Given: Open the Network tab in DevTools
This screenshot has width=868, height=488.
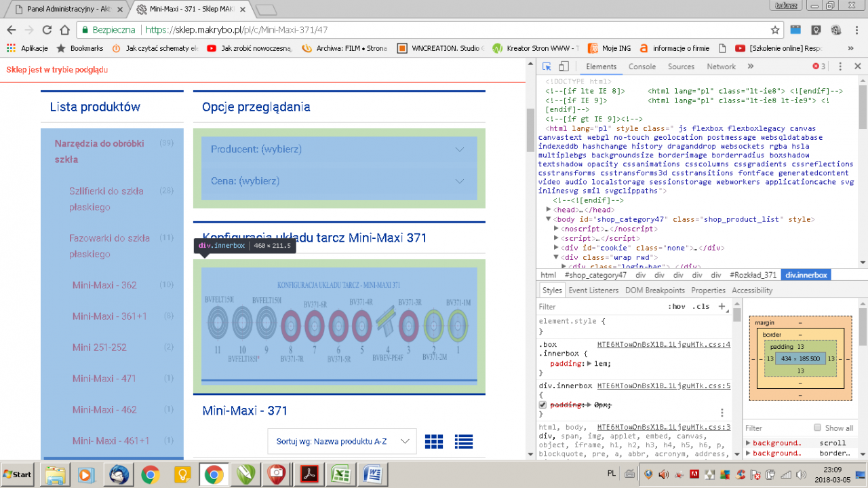Looking at the screenshot, I should [721, 67].
